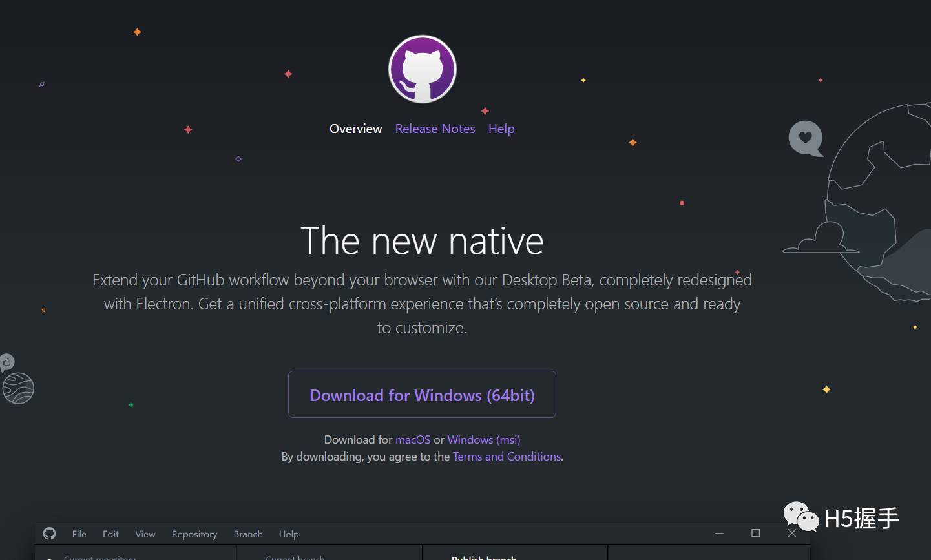
Task: Maximize the GitHub Desktop preview window
Action: (x=755, y=533)
